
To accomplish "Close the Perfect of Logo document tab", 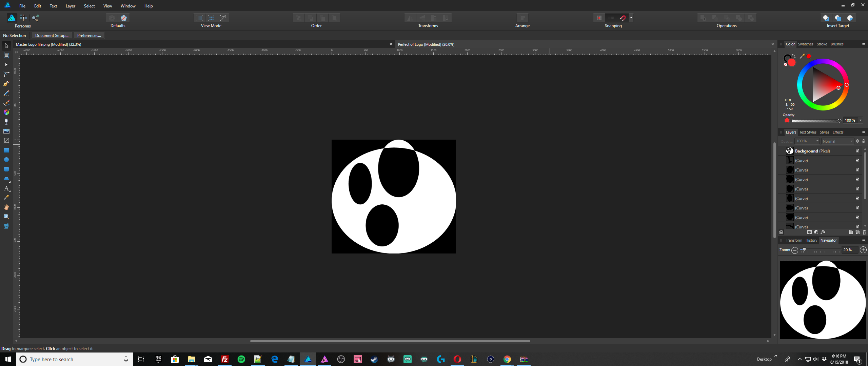I will click(773, 44).
